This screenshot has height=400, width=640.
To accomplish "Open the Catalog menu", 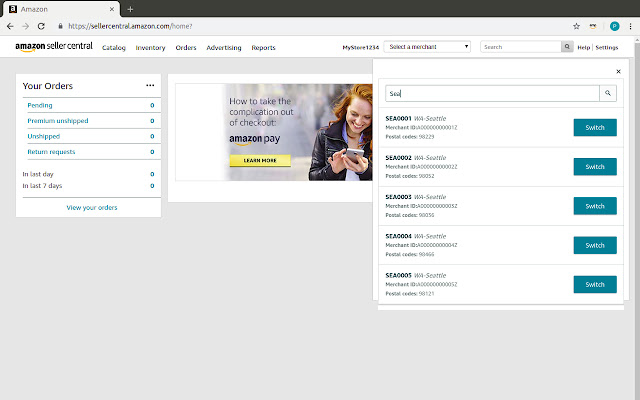I will tap(114, 48).
